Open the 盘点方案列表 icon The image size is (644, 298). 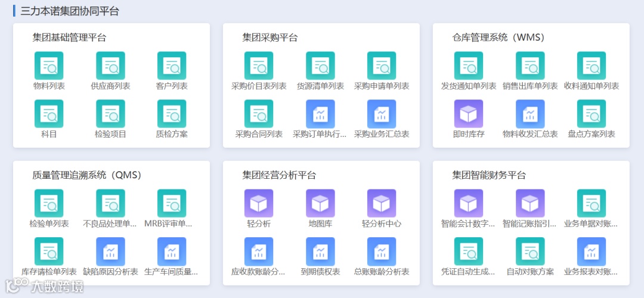click(x=592, y=114)
